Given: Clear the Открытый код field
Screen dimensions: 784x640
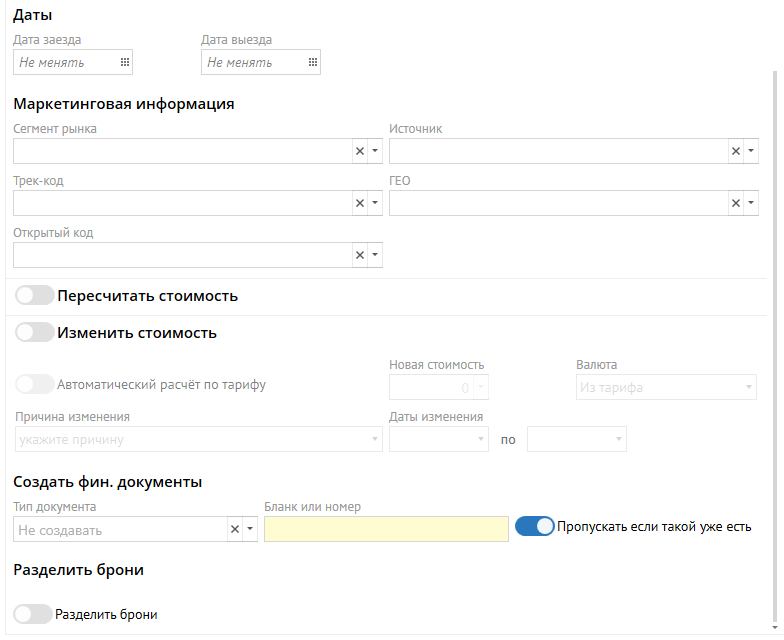Looking at the screenshot, I should 360,255.
